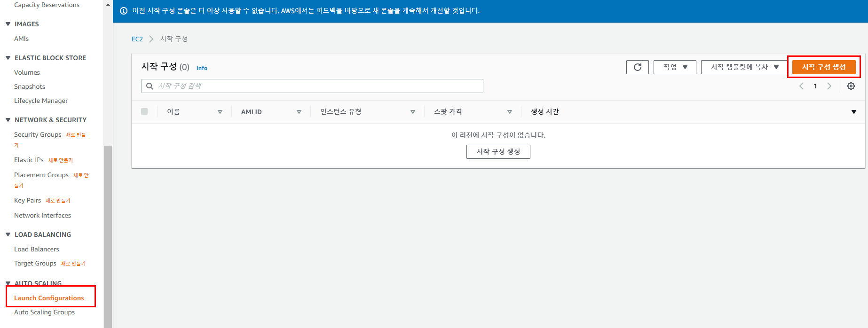This screenshot has height=328, width=868.
Task: Collapse the NETWORK & SECURITY section
Action: [8, 120]
